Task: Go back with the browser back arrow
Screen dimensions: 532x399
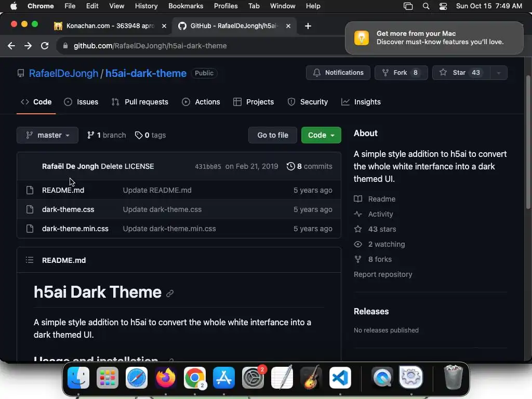Action: [11, 46]
